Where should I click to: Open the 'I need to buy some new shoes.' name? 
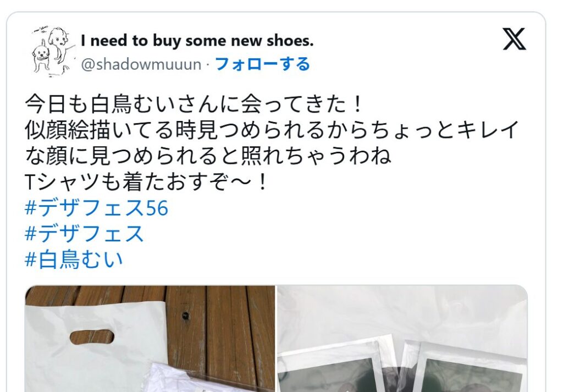[197, 41]
